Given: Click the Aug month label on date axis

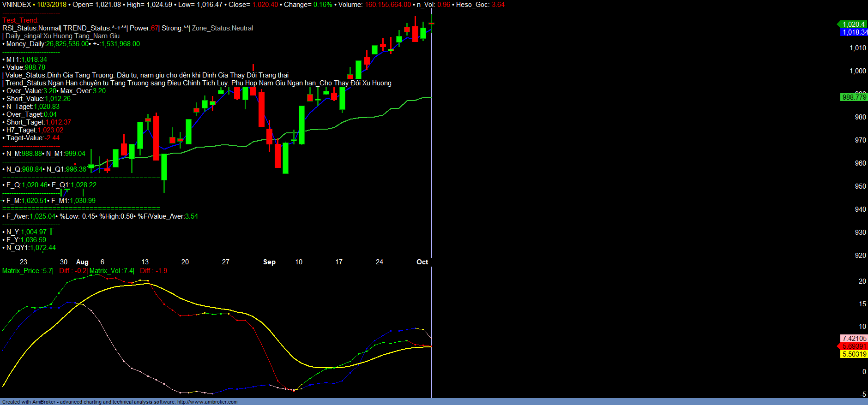Looking at the screenshot, I should click(82, 262).
